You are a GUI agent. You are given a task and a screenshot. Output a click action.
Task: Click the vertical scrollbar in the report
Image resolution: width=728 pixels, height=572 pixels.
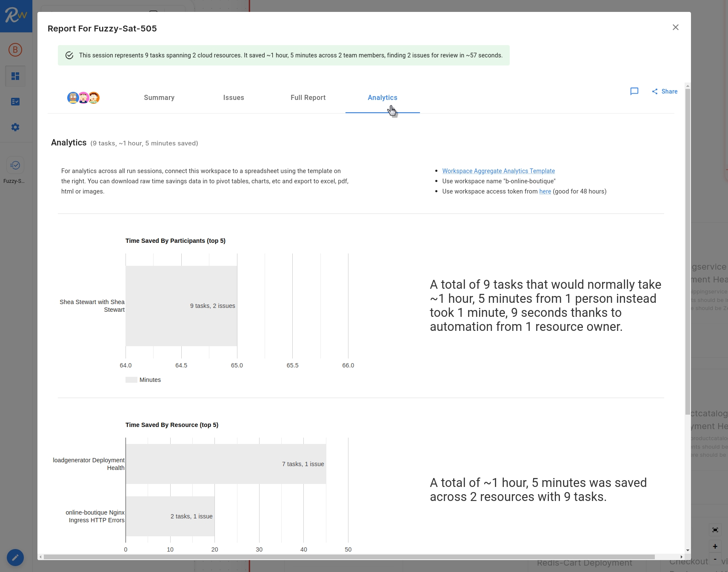point(688,251)
